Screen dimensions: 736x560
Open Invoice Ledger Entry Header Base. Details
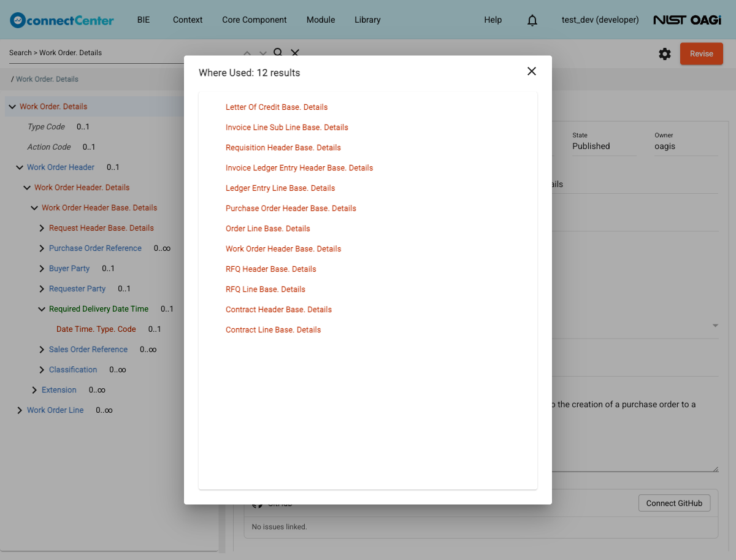click(299, 168)
